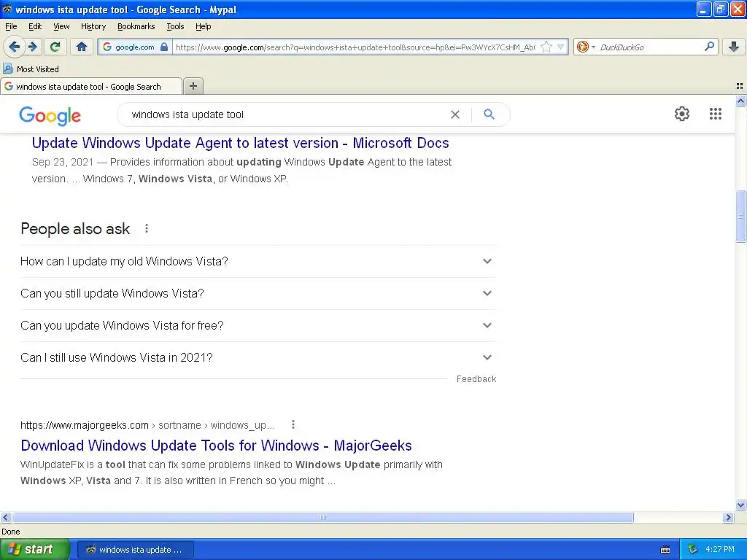747x560 pixels.
Task: Click the 4:27 PM taskbar clock
Action: 720,550
